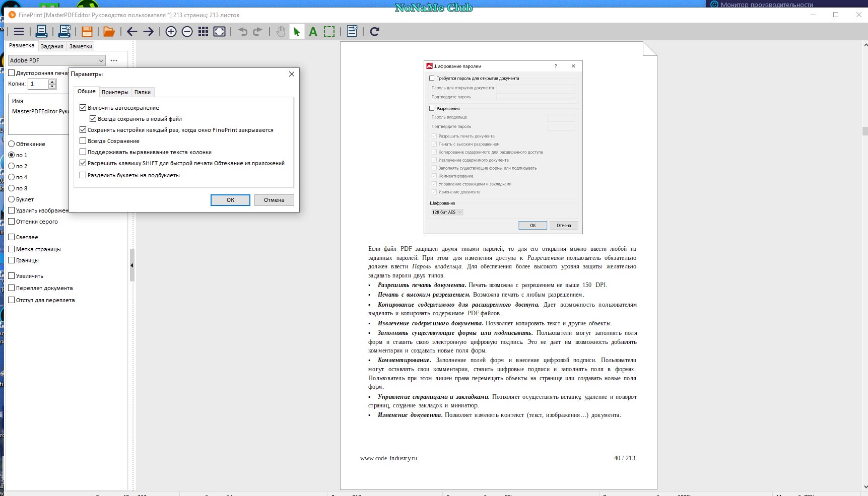Click scrollbar down arrow at bottom right
Screen dimensions: 868x496
point(865,487)
